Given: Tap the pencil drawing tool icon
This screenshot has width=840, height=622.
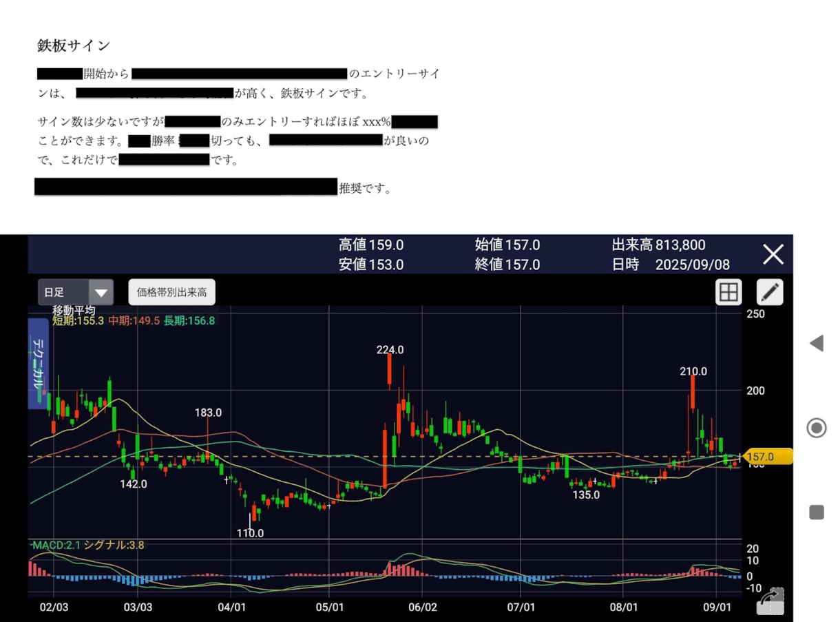Looking at the screenshot, I should [x=770, y=292].
